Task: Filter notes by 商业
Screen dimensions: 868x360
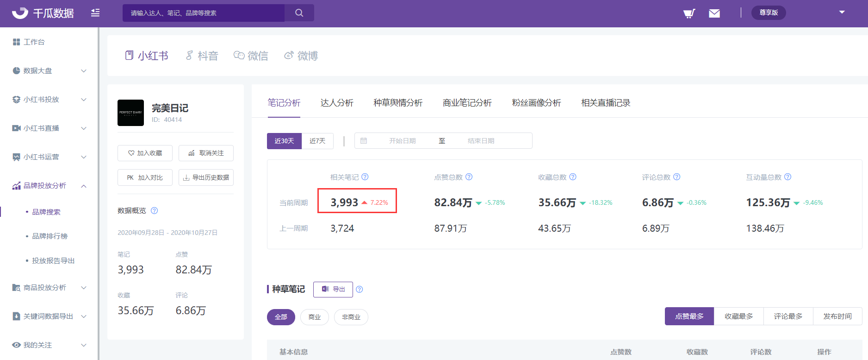Action: (x=315, y=317)
